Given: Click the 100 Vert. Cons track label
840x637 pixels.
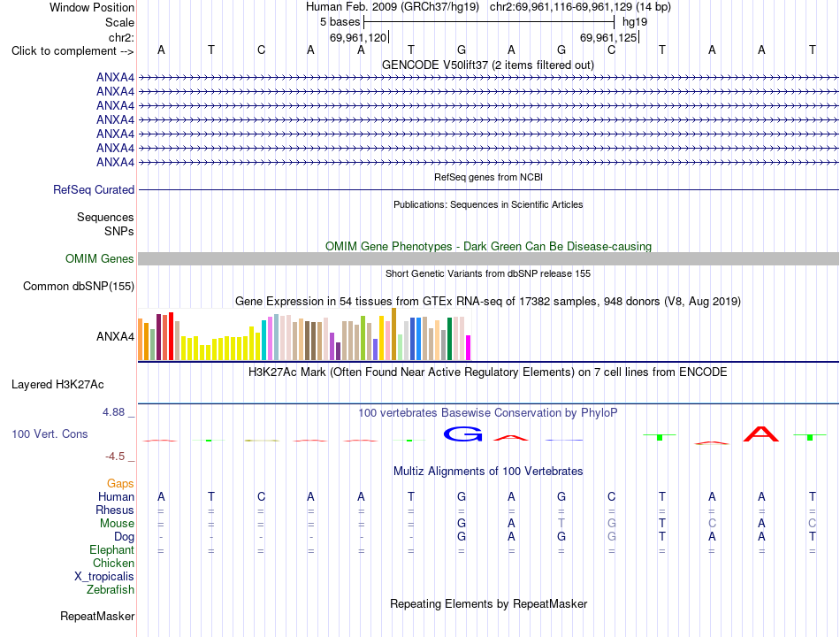Looking at the screenshot, I should point(50,434).
